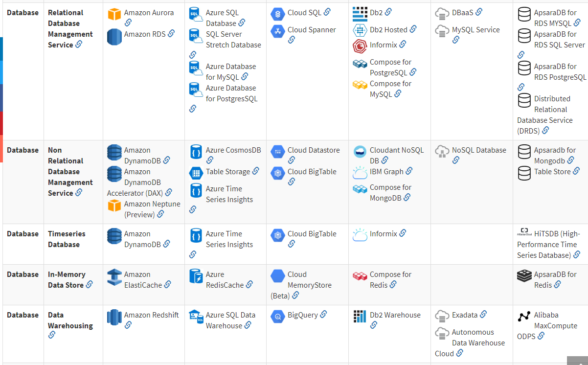The image size is (588, 365).
Task: Select the "ApsaraDB for RDS PostgreSQL" text
Action: click(560, 72)
